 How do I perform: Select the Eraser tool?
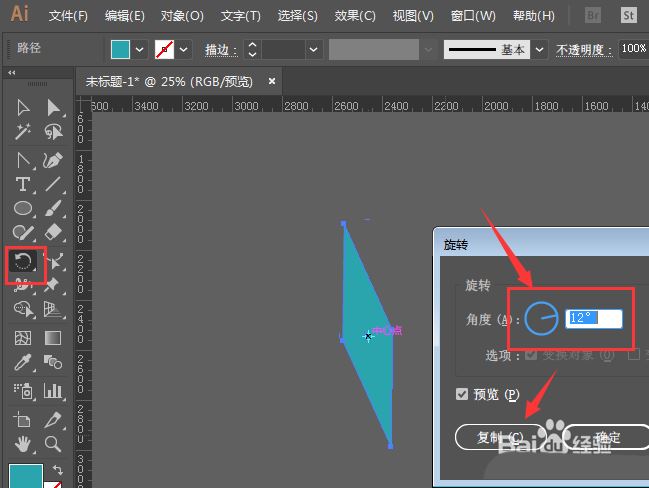coord(53,232)
